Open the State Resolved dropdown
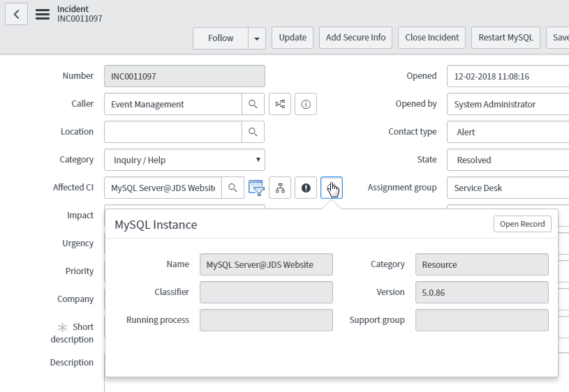Screen dimensions: 569x392 508,160
